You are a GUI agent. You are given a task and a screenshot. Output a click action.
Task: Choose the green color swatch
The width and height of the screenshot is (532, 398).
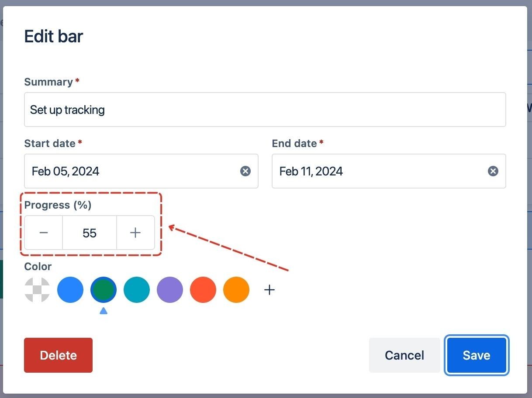coord(104,290)
